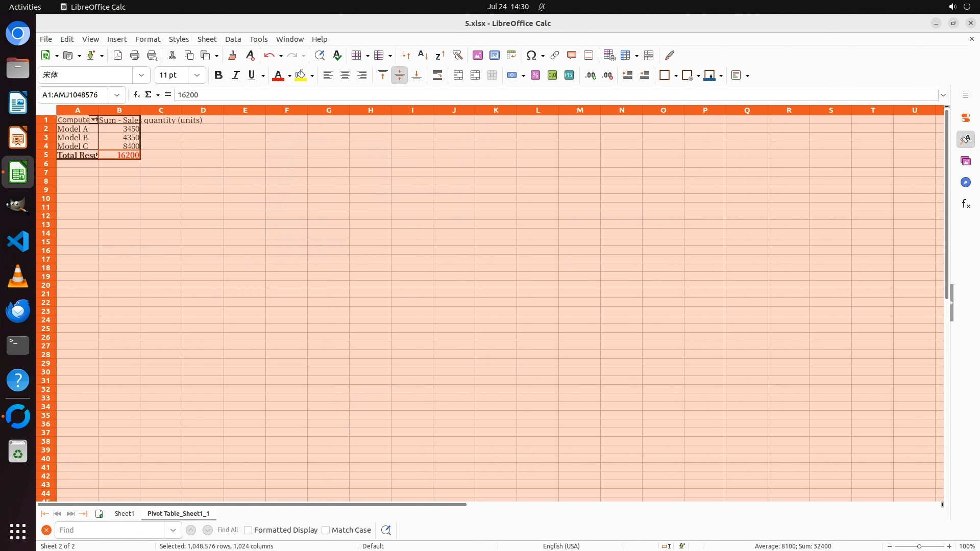Image resolution: width=980 pixels, height=551 pixels.
Task: Switch to the Sheet1 tab
Action: point(124,513)
